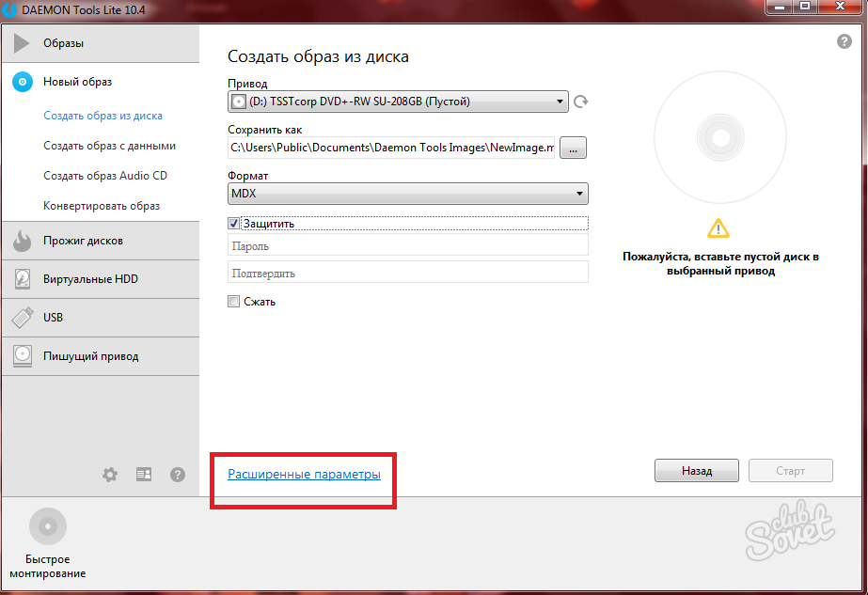Click the browse button with three dots
The width and height of the screenshot is (868, 595).
(574, 148)
